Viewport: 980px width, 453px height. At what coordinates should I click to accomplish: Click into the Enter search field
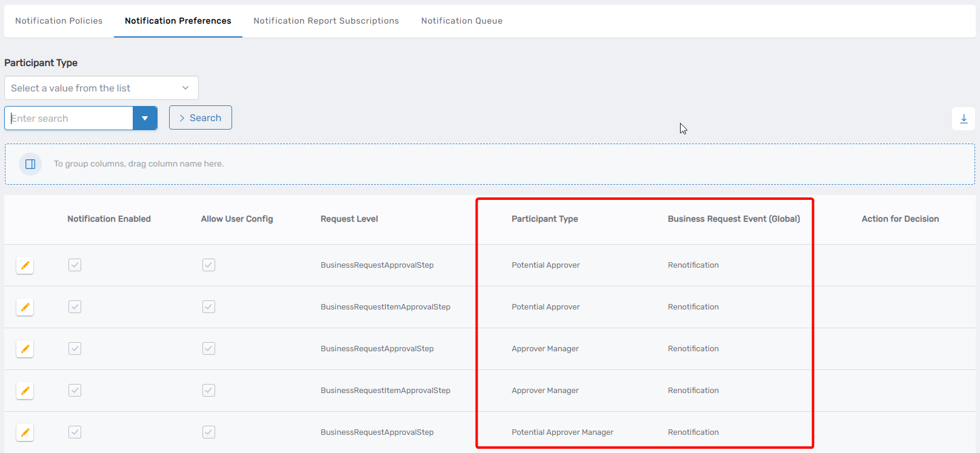click(69, 118)
